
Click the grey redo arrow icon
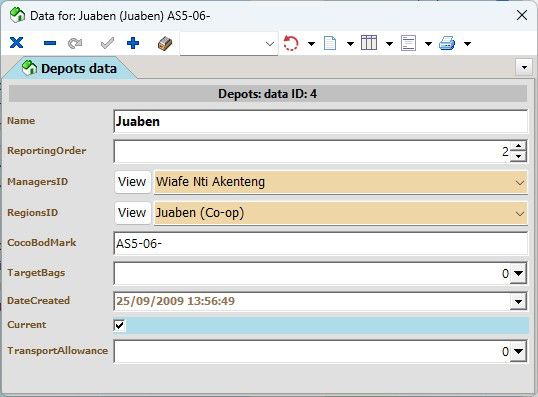75,43
